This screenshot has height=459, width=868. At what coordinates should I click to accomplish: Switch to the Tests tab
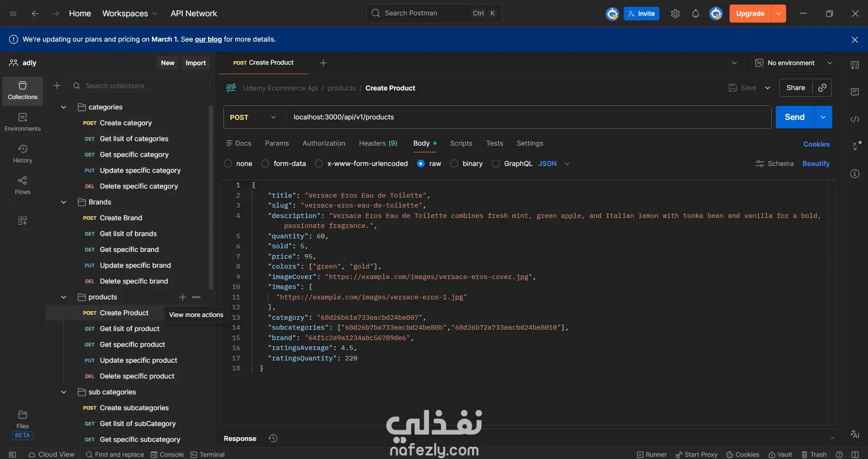tap(494, 143)
